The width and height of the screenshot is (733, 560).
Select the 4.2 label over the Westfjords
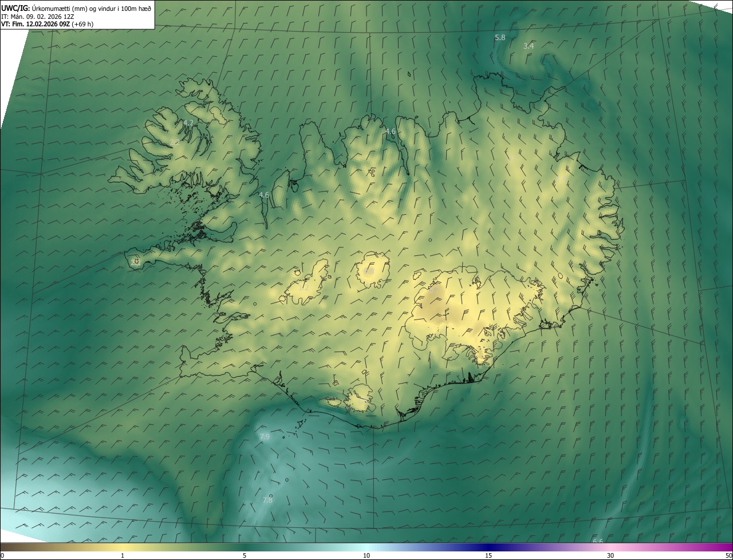[188, 123]
